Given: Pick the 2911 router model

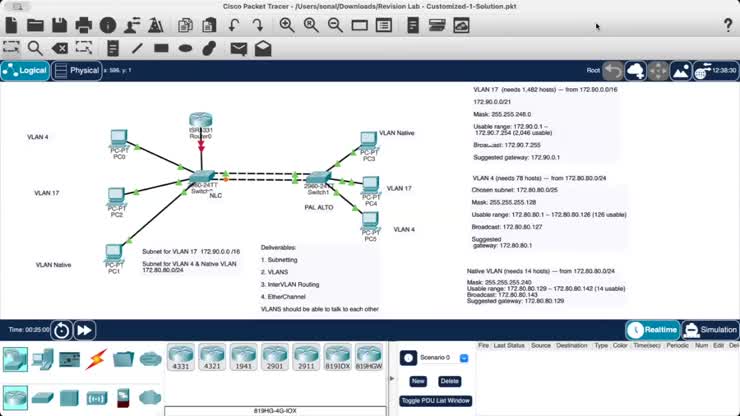Looking at the screenshot, I should point(306,357).
